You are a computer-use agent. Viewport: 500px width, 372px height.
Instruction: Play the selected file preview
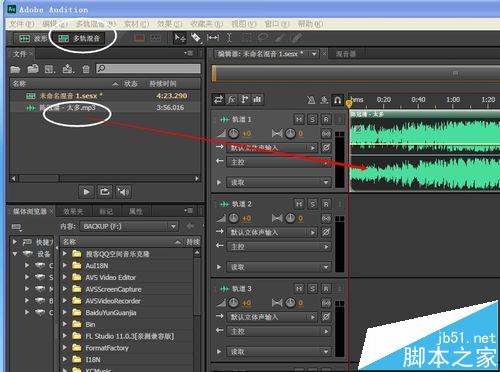[86, 192]
